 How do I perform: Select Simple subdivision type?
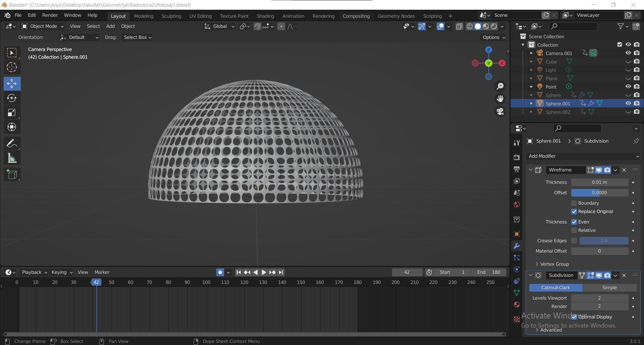pos(609,288)
